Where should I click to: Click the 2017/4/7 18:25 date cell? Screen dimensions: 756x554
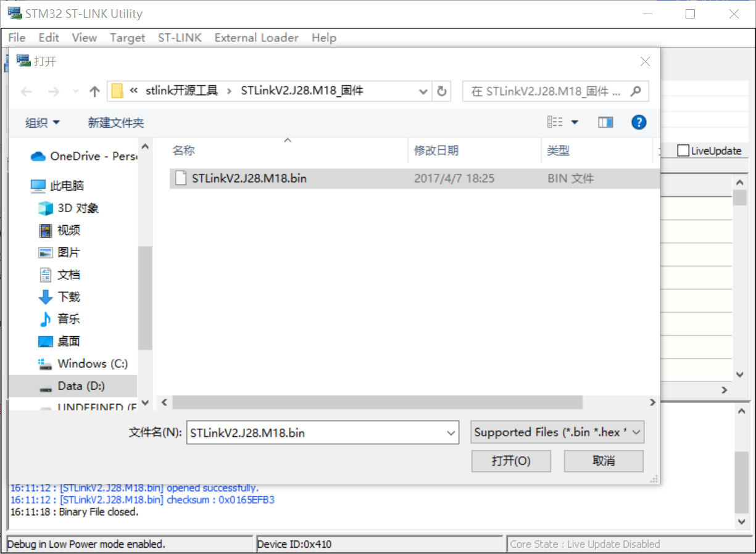454,178
